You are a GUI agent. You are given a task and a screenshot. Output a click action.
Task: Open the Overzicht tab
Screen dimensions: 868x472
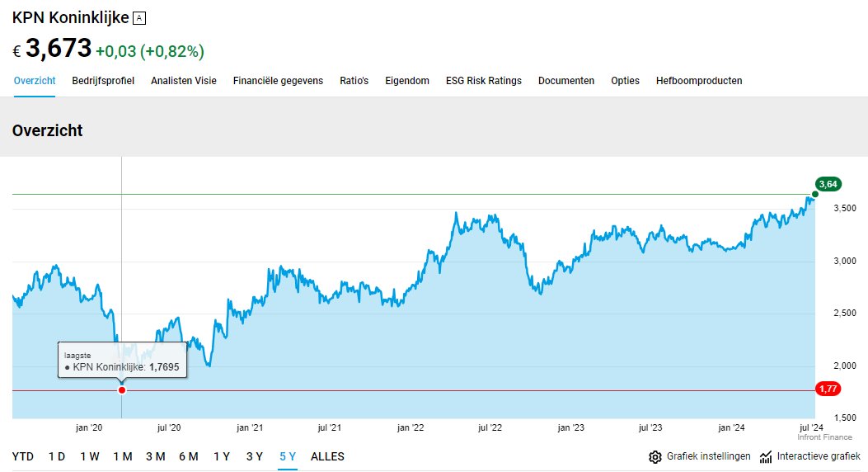click(35, 81)
